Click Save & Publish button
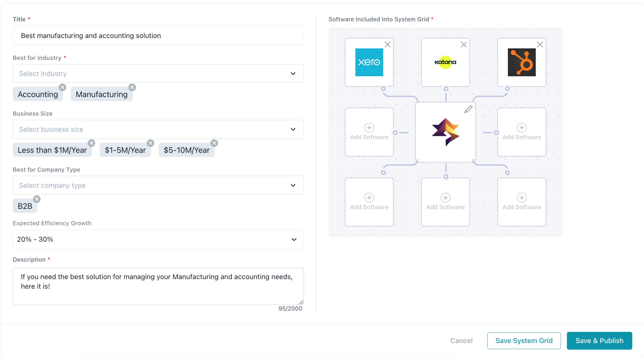 click(599, 341)
